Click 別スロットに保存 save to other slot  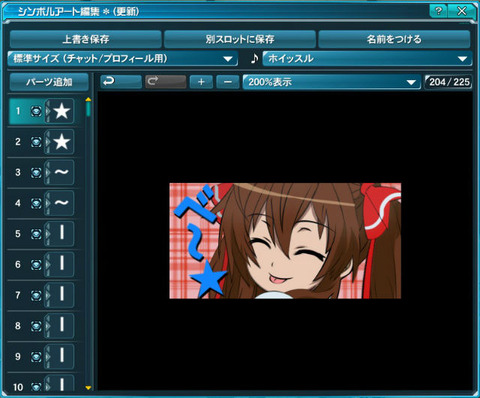point(240,39)
